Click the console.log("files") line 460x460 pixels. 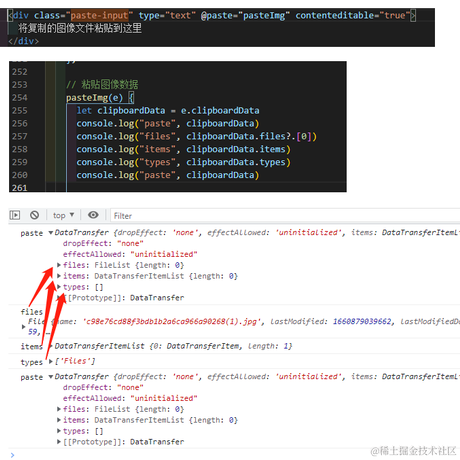click(197, 136)
